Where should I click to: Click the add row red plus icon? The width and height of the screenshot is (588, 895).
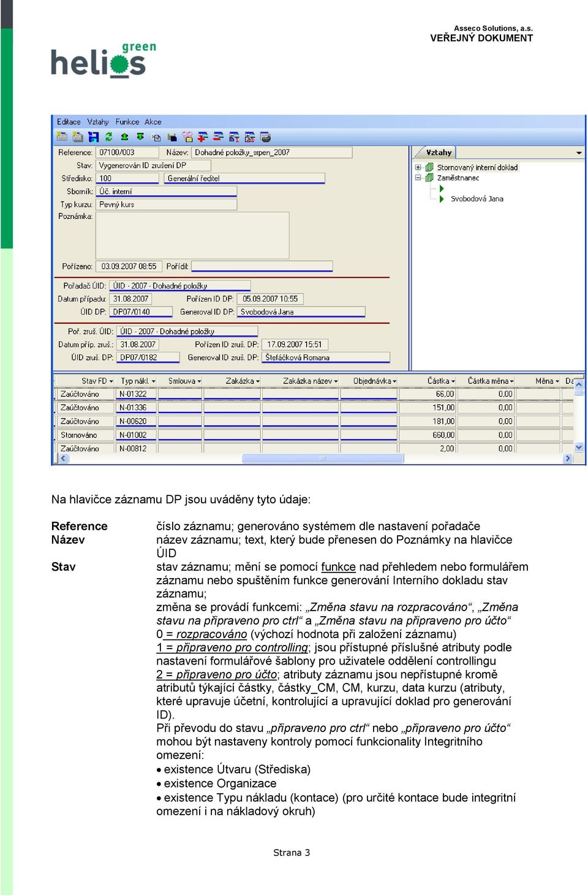(x=203, y=137)
